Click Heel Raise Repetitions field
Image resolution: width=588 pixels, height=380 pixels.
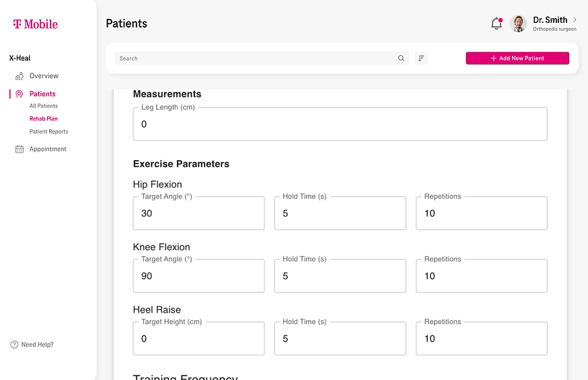pos(481,339)
